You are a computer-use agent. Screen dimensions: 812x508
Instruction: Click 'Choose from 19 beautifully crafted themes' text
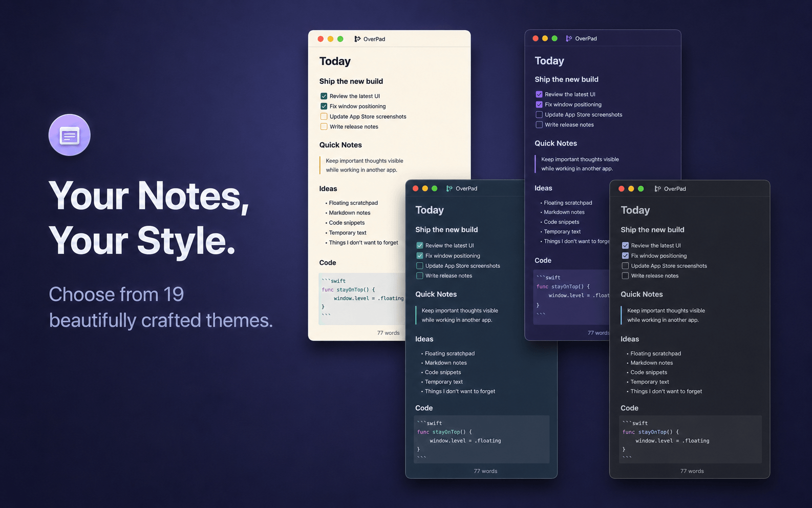(161, 307)
